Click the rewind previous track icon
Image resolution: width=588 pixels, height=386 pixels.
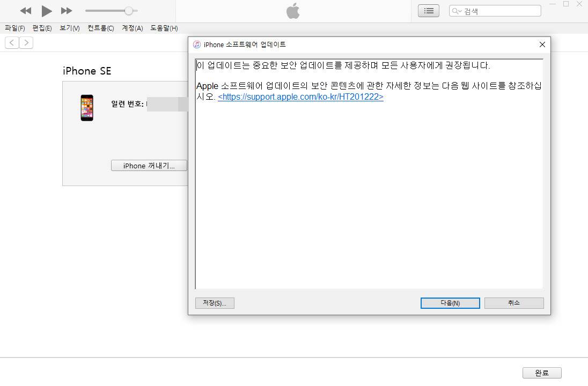(26, 11)
